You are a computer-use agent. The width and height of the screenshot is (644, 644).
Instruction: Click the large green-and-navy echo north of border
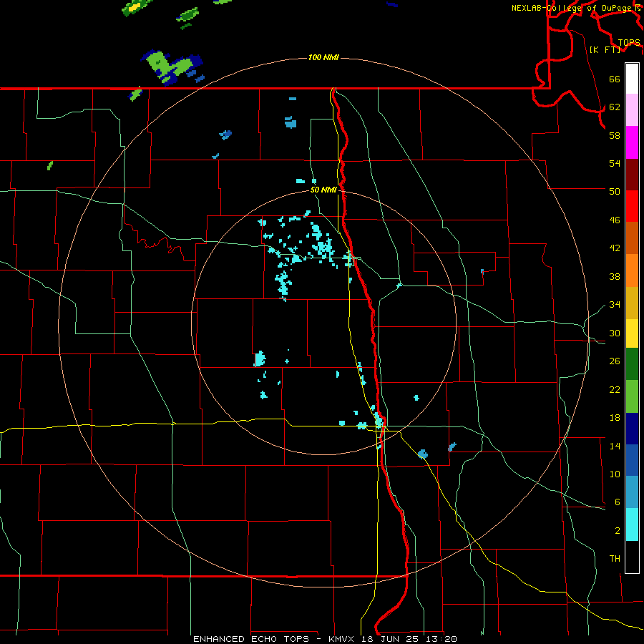click(172, 67)
